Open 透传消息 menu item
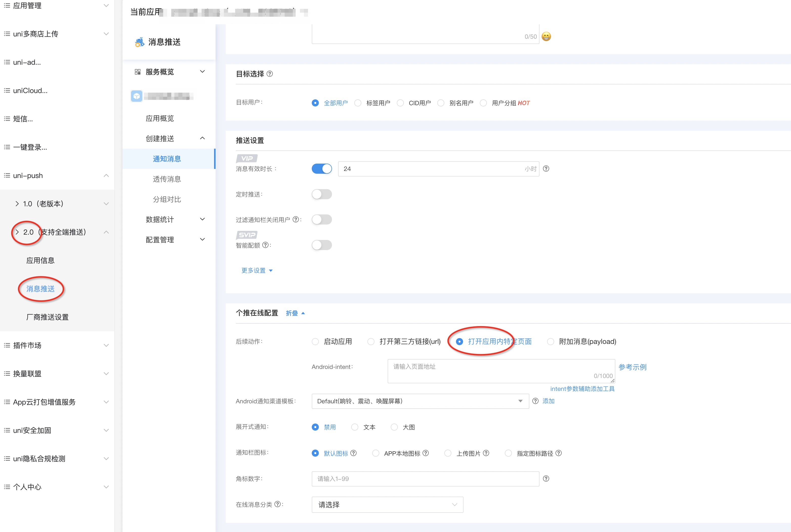 tap(167, 179)
